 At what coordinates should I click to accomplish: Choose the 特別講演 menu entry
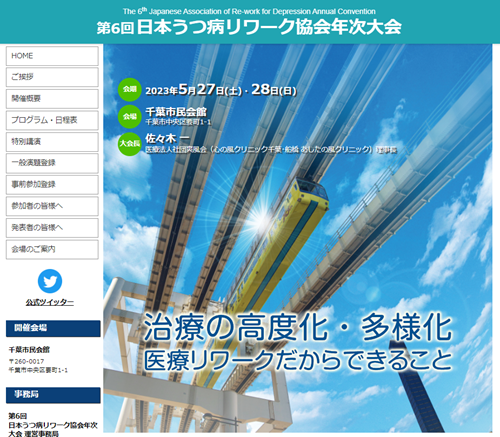click(x=52, y=142)
